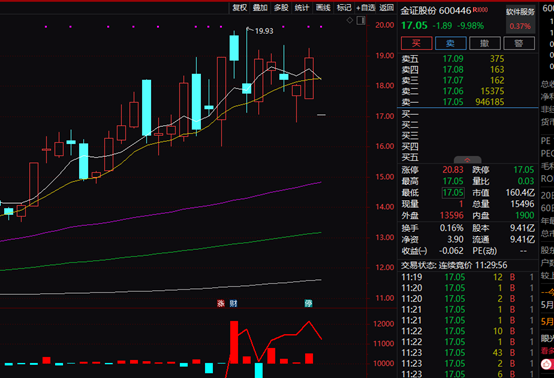Viewport: 554px width, 378px height.
Task: Click the 标记 mark tool
Action: [x=343, y=7]
